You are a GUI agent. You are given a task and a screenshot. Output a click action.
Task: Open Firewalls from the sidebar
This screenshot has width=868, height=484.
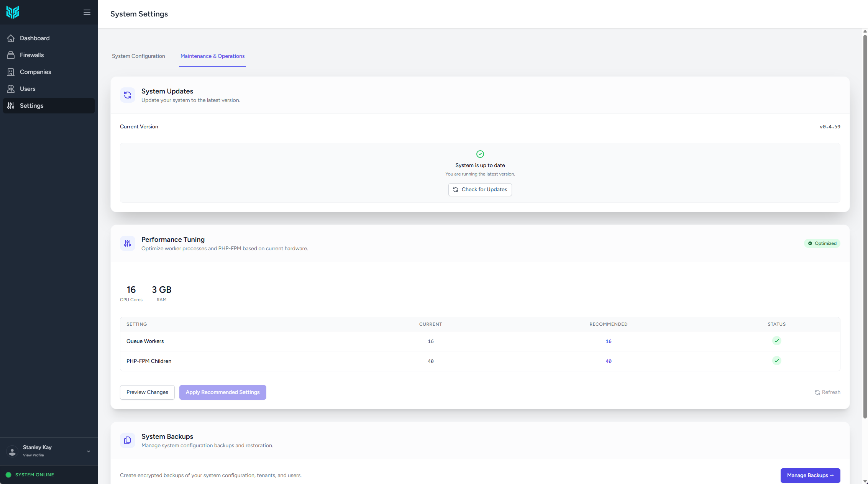pyautogui.click(x=49, y=55)
